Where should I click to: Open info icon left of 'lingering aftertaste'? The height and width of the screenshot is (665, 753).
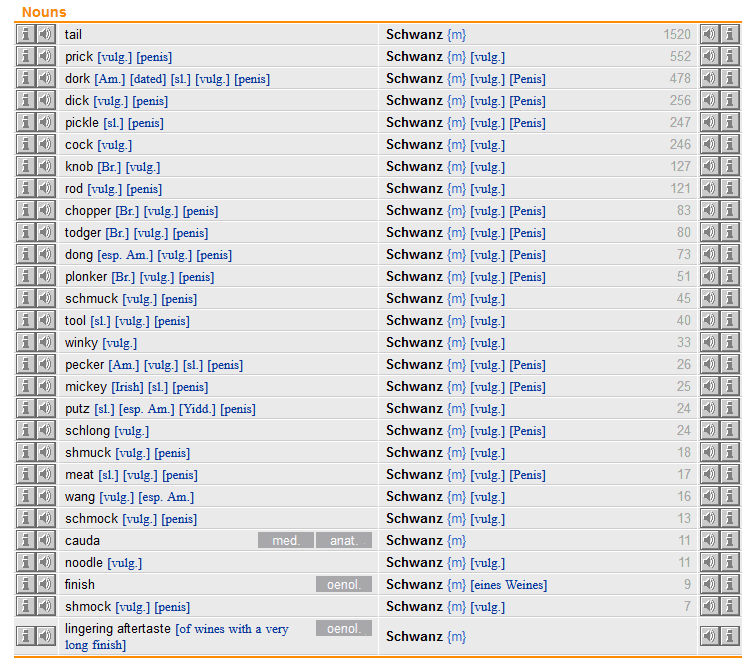(x=26, y=637)
